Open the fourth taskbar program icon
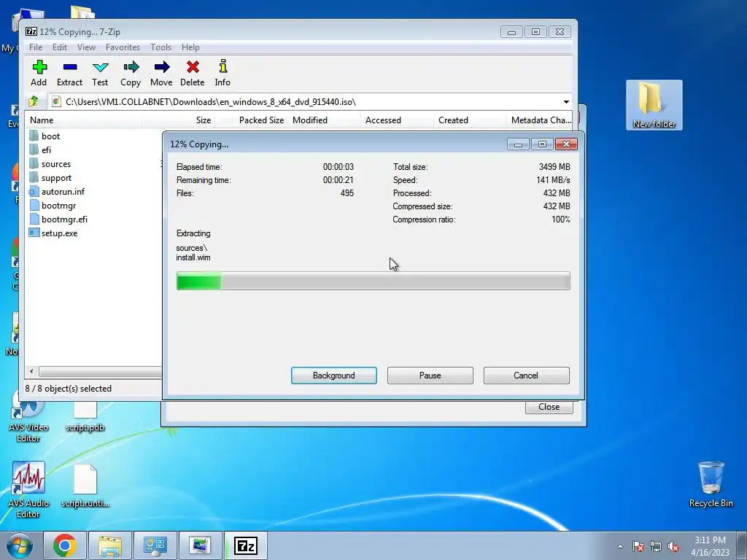Image resolution: width=747 pixels, height=560 pixels. [200, 545]
